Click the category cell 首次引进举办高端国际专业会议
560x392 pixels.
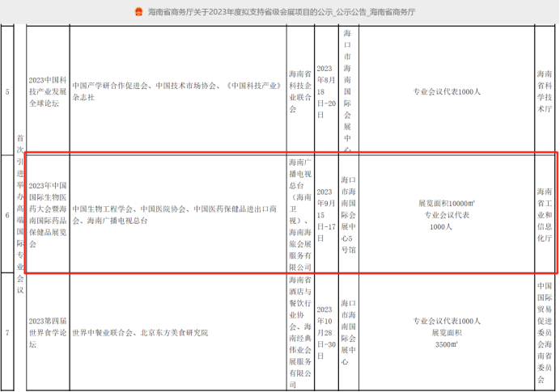tap(20, 214)
